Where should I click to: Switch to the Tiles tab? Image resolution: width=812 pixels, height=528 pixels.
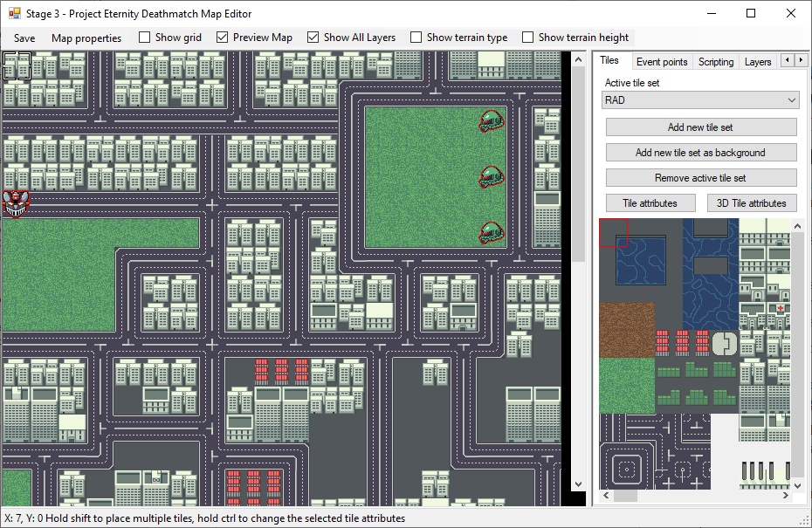click(x=609, y=60)
